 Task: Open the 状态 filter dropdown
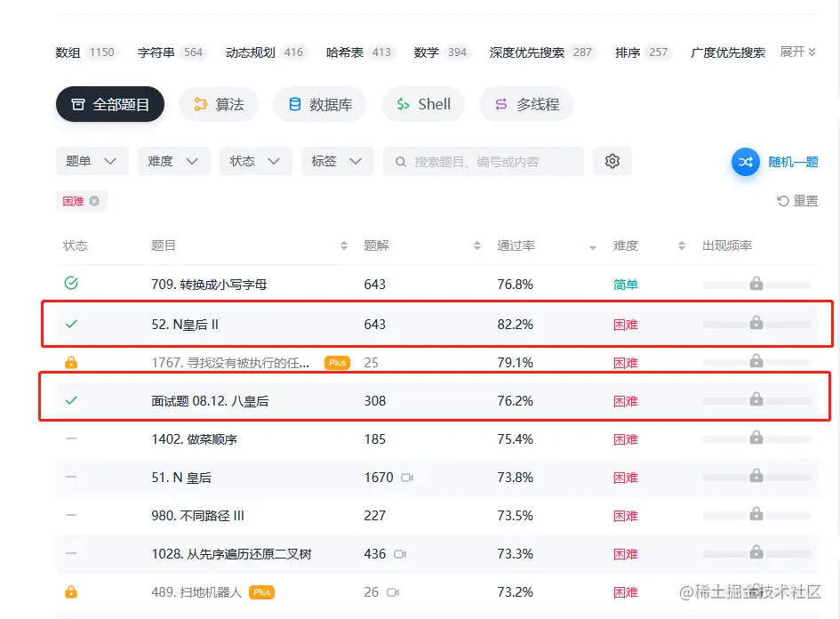255,161
